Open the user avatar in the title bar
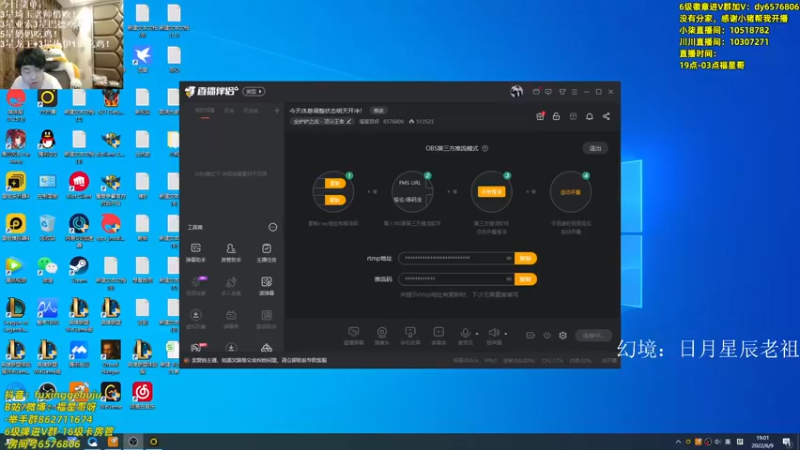Viewport: 800px width, 450px height. click(x=516, y=91)
